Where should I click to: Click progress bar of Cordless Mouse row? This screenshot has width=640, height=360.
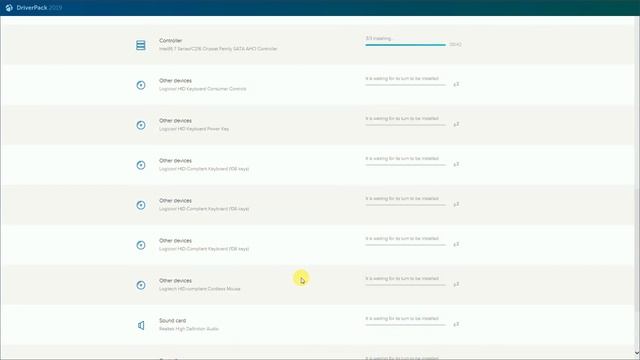coord(405,284)
